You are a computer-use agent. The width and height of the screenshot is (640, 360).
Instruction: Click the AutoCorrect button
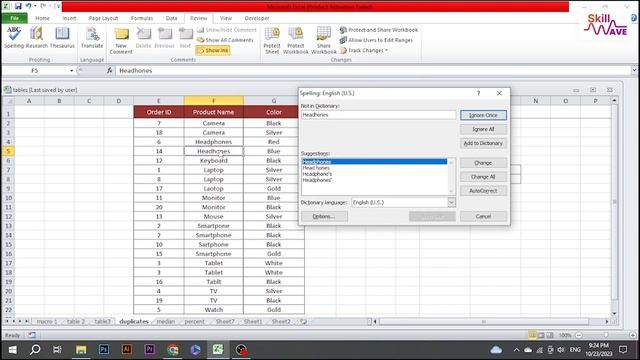point(483,191)
